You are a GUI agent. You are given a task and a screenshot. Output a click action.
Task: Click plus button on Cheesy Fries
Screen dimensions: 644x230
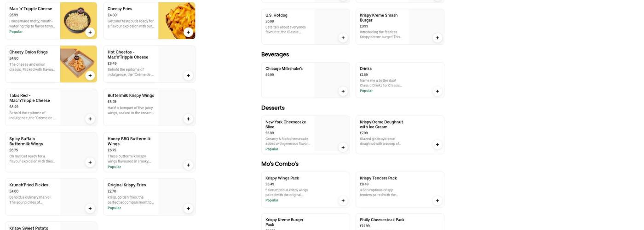[188, 32]
